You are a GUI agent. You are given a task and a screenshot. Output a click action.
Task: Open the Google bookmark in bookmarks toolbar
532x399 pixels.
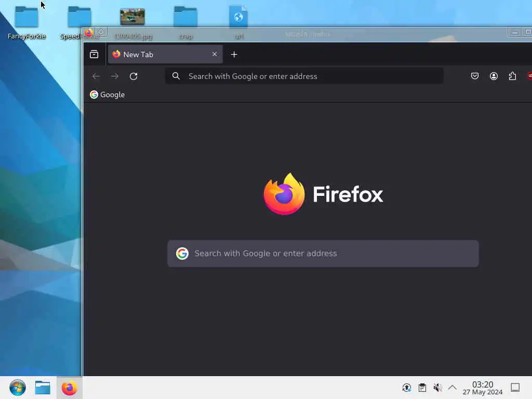[x=107, y=95]
